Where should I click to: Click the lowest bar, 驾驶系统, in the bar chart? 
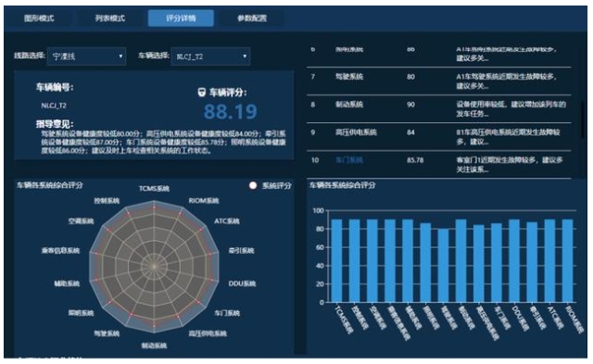443,265
